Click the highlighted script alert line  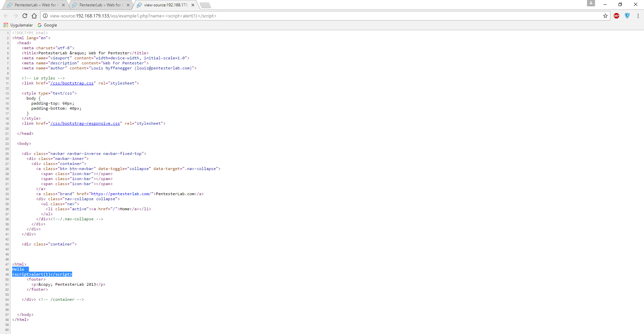[x=42, y=274]
